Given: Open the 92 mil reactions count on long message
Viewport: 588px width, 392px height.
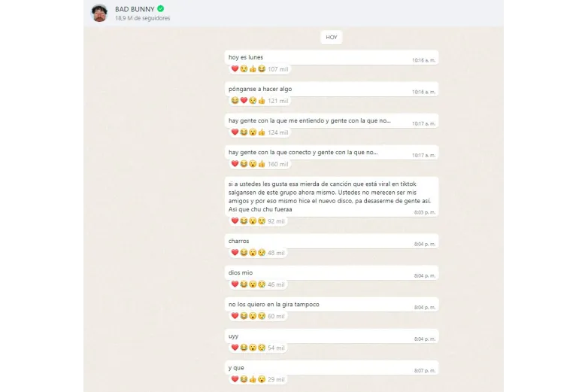Looking at the screenshot, I should pos(276,221).
